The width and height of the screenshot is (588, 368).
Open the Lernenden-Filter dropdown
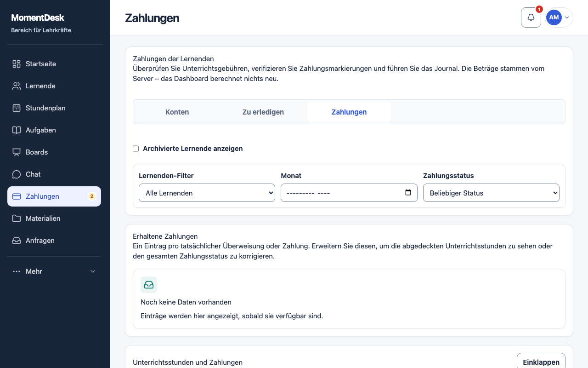(x=207, y=193)
